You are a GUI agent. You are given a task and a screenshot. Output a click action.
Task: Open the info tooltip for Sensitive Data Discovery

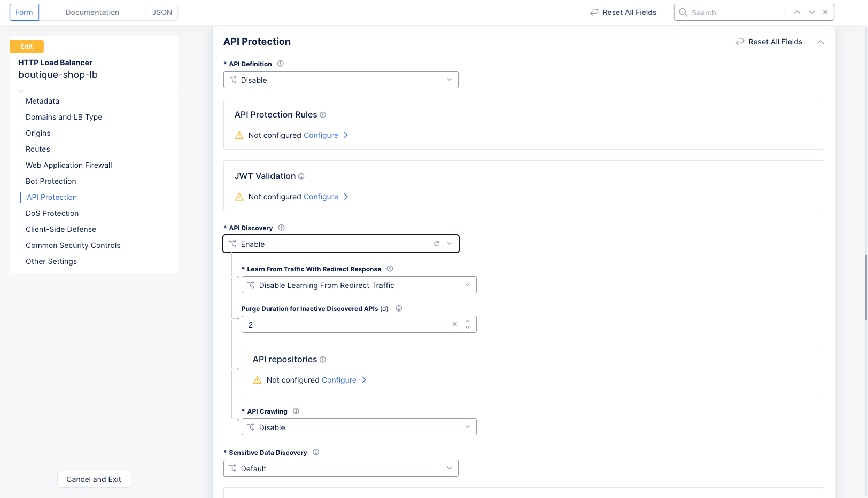[x=315, y=452]
